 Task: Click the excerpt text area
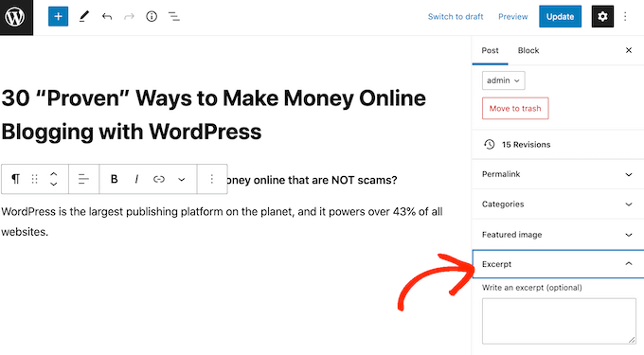pyautogui.click(x=559, y=321)
